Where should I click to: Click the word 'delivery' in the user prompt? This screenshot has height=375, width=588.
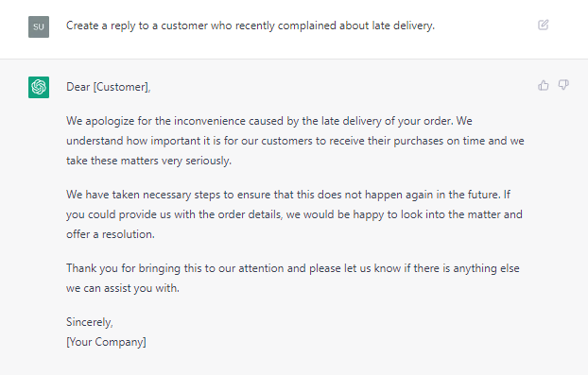pyautogui.click(x=414, y=26)
